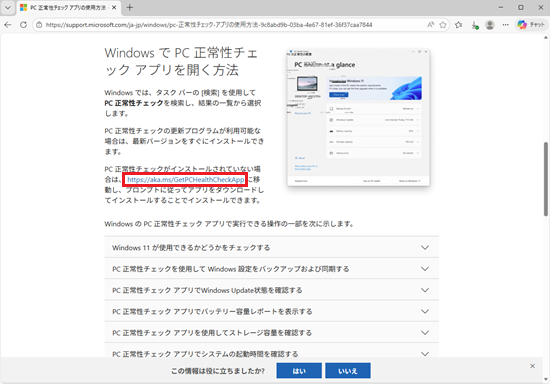The width and height of the screenshot is (550, 384).
Task: Maximize the browser window
Action: coord(521,7)
